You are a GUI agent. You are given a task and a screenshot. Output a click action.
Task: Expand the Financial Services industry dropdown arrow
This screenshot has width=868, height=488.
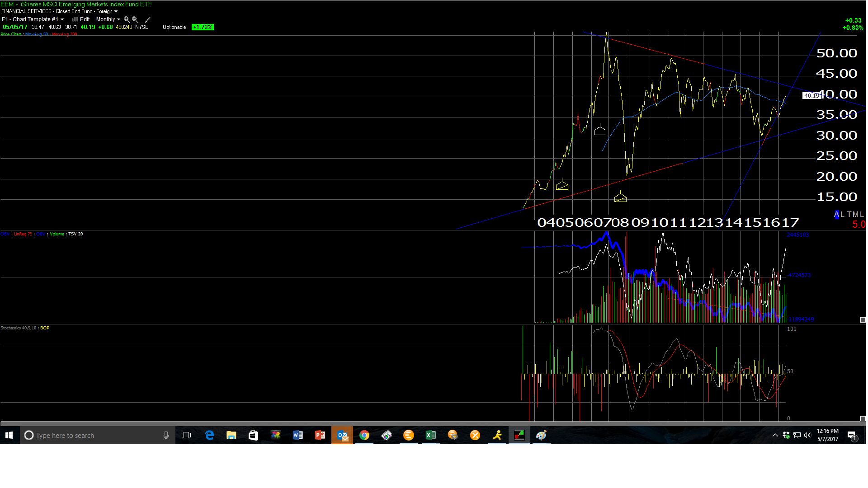pos(116,11)
